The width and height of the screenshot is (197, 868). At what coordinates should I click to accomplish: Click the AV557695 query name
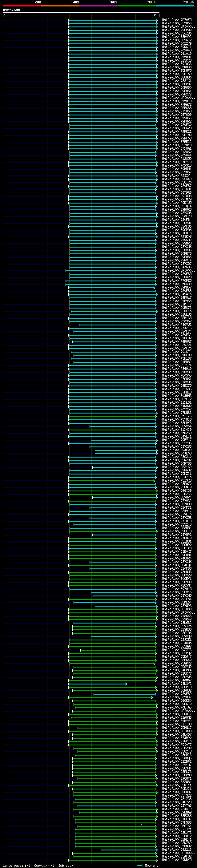[11, 10]
